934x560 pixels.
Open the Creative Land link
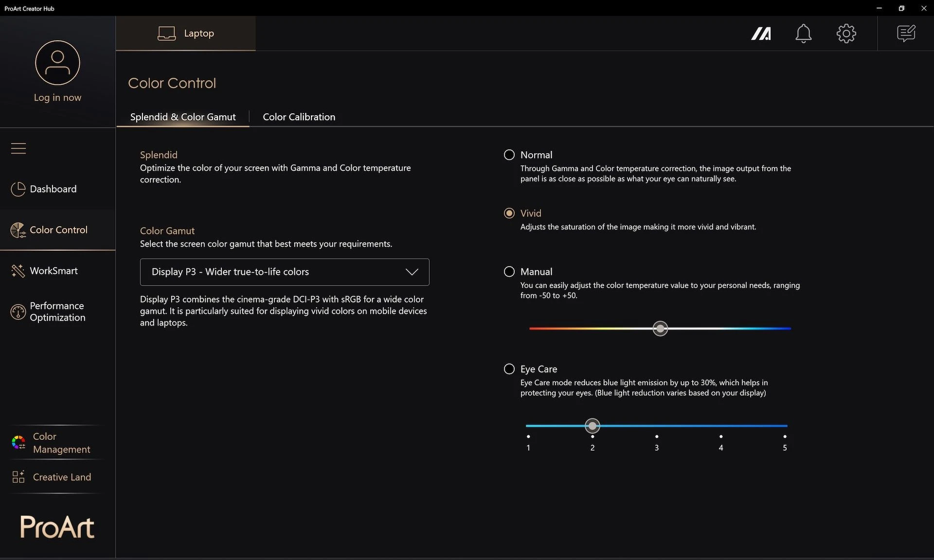[57, 477]
